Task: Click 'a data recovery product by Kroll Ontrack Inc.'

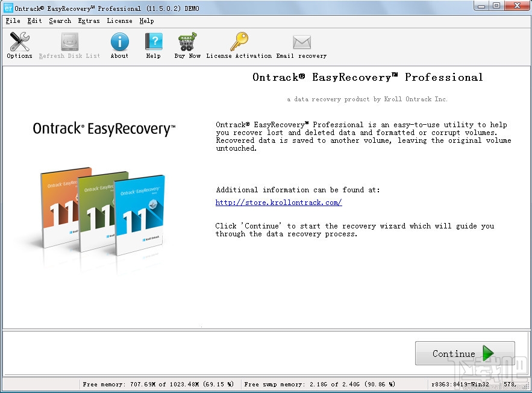Action: pos(368,99)
